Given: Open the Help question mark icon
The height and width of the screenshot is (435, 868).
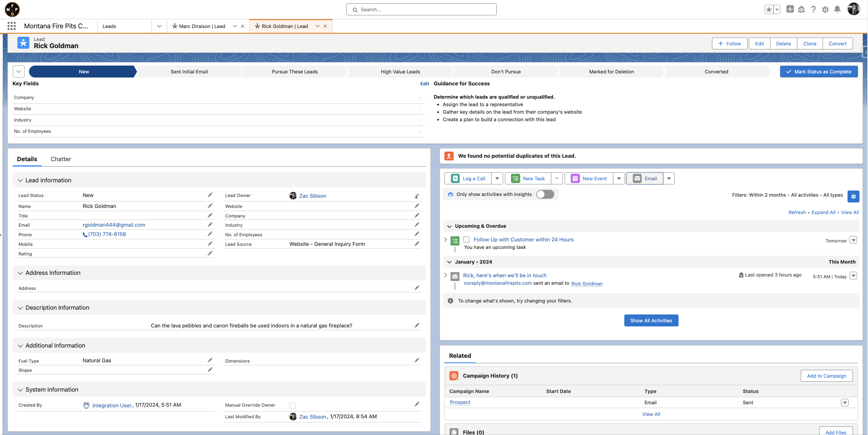Looking at the screenshot, I should 813,10.
